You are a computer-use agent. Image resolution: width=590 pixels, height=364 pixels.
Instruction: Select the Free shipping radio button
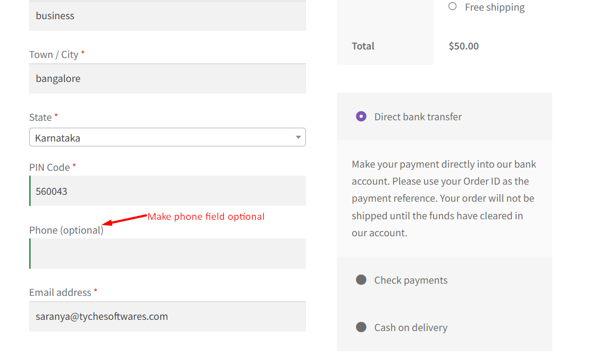(452, 6)
